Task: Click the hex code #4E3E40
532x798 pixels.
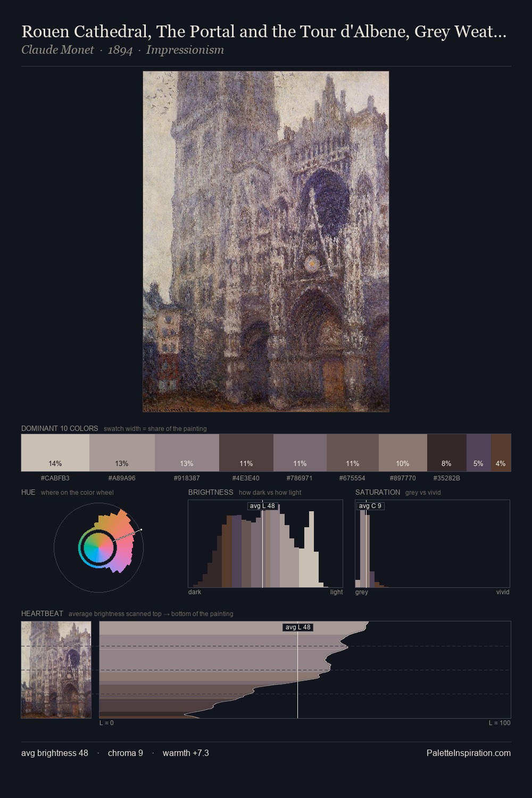Action: click(246, 478)
